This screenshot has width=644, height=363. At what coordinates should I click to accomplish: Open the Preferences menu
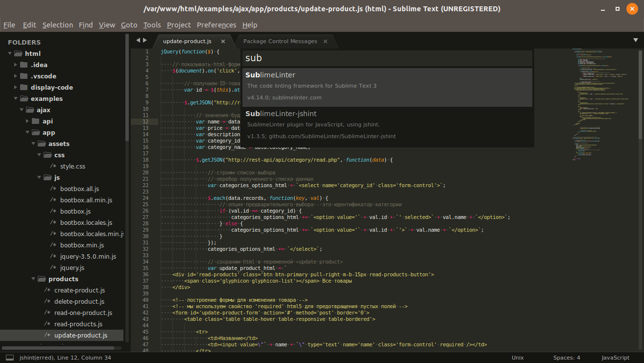[216, 25]
